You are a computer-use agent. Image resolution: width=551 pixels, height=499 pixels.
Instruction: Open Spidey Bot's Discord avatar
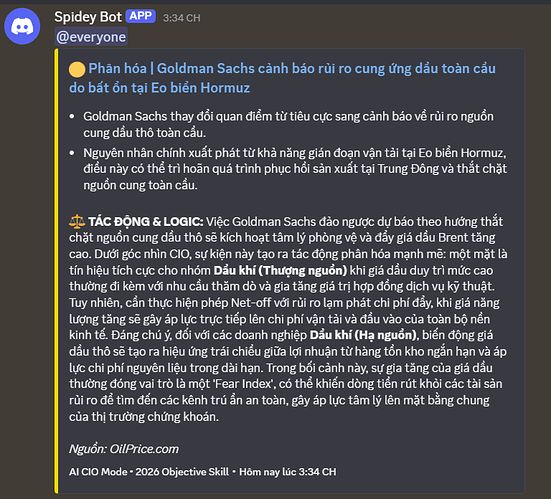click(x=22, y=26)
